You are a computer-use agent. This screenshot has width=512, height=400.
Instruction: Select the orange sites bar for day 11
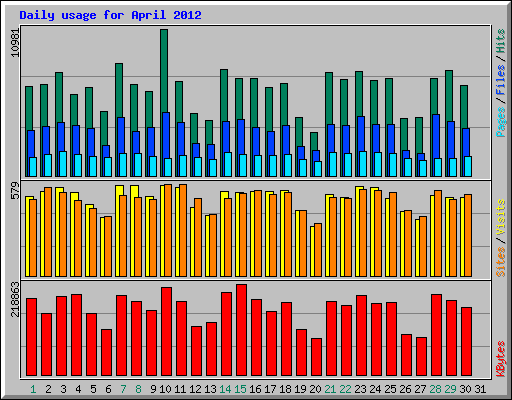(183, 230)
